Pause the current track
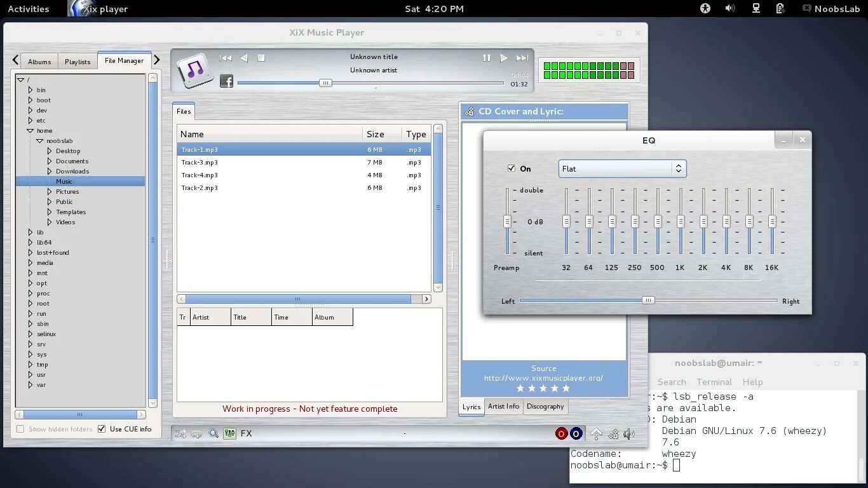This screenshot has height=488, width=868. [x=486, y=58]
